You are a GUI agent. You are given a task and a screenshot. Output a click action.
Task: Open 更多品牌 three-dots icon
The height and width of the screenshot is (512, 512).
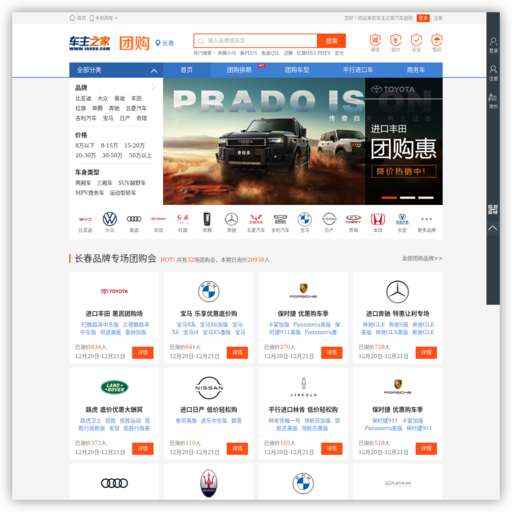(x=426, y=219)
